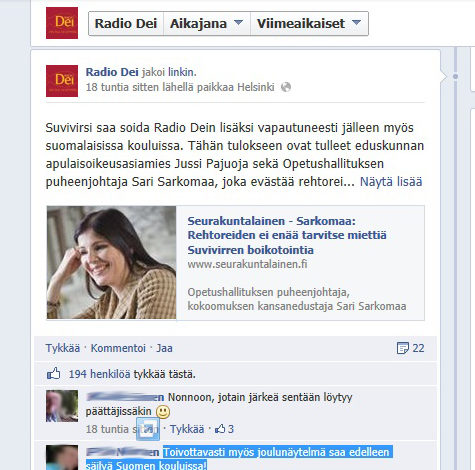Click the smiley emoticon in first comment
Image resolution: width=475 pixels, height=470 pixels.
163,412
